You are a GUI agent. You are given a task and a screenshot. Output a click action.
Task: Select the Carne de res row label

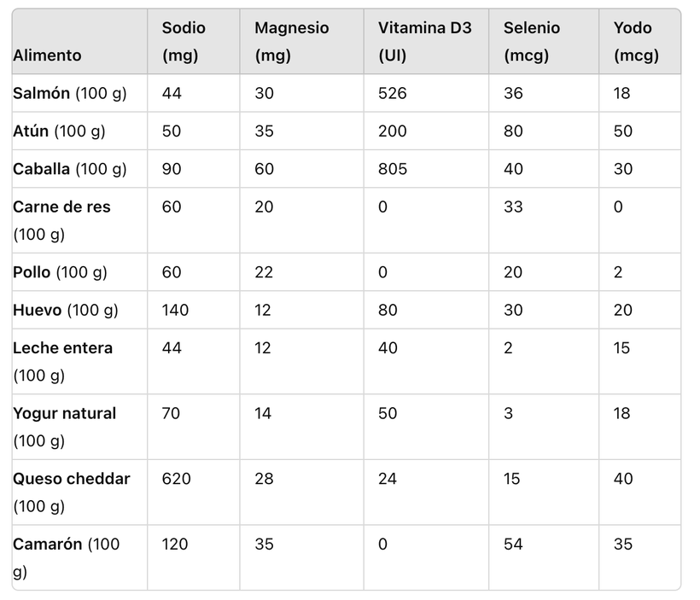click(x=61, y=220)
